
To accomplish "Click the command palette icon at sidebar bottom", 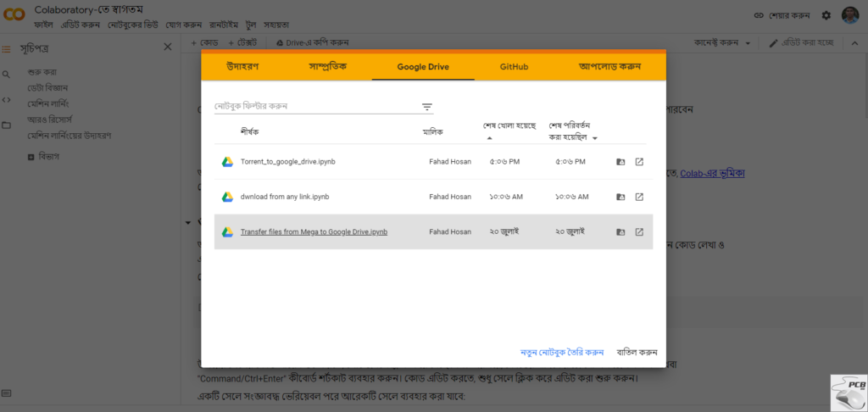I will [x=7, y=393].
